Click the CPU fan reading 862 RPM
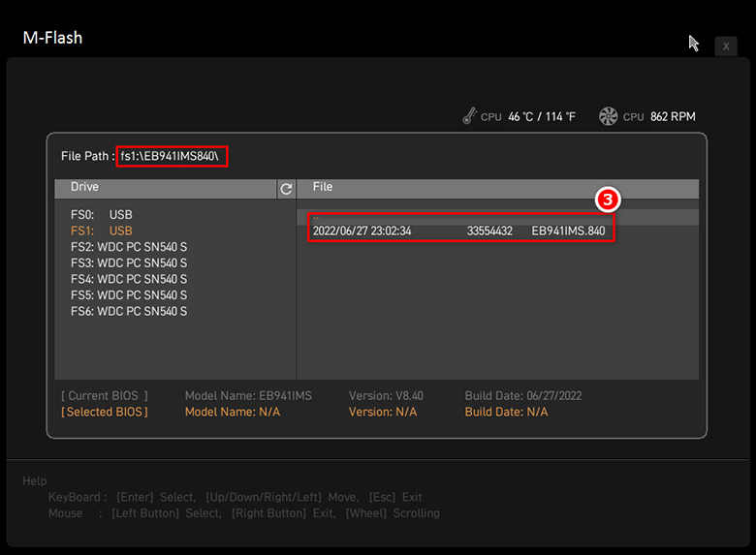756x555 pixels. coord(673,116)
